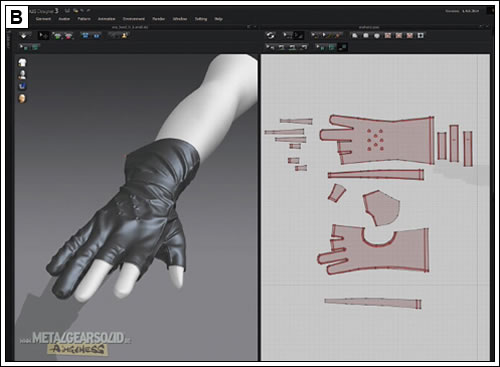Select the first pink internal shape tool
This screenshot has width=500, height=367.
[x=388, y=35]
